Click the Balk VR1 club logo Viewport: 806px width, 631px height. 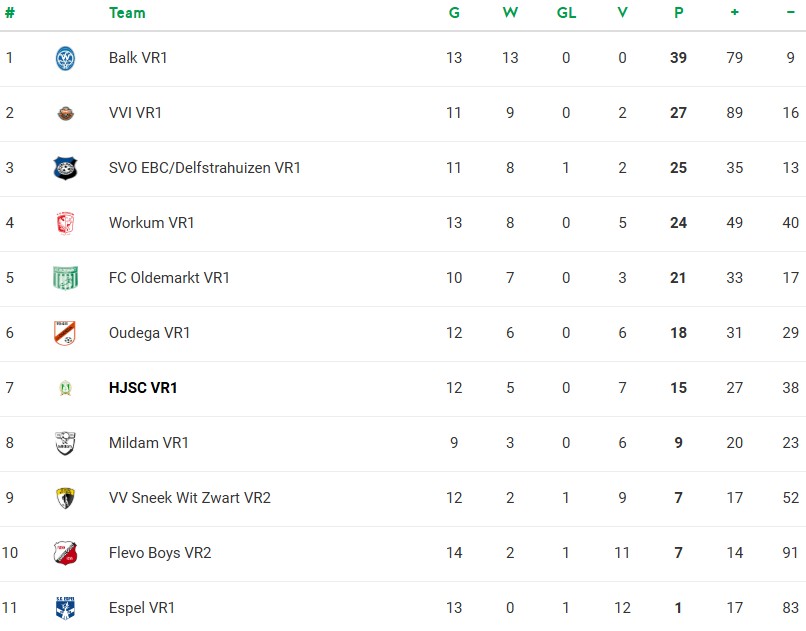pos(65,58)
